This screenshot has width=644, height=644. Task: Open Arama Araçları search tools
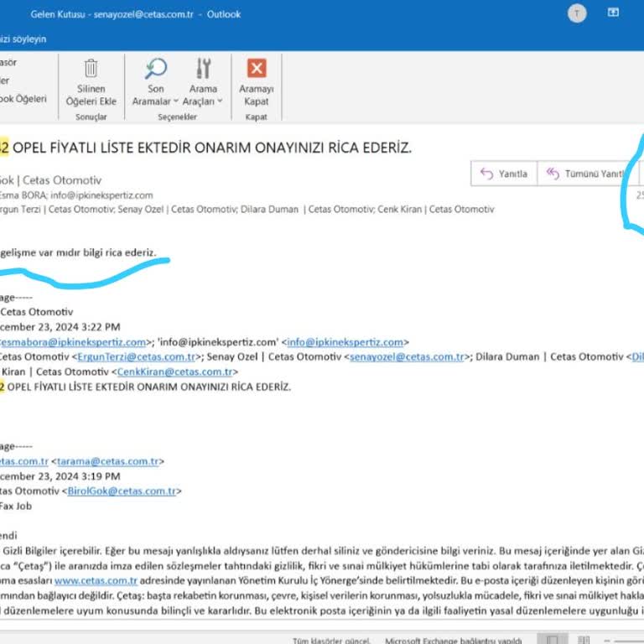pos(203,69)
